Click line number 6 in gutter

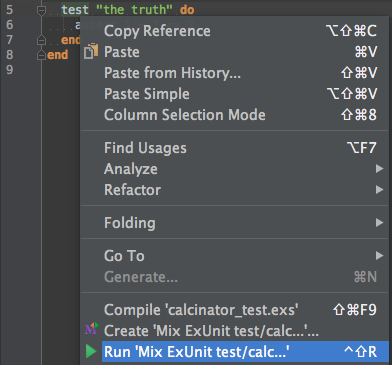(x=10, y=25)
